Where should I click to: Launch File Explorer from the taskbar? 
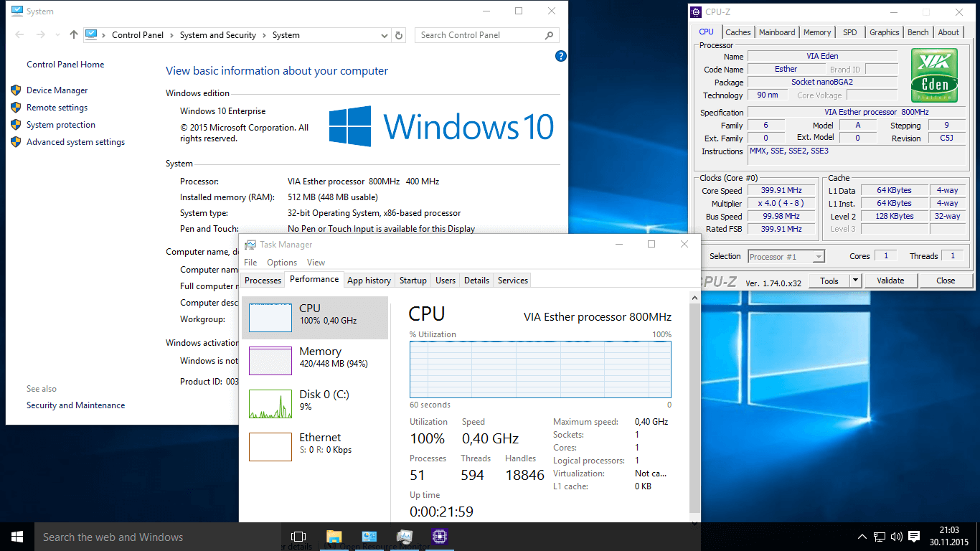coord(334,537)
